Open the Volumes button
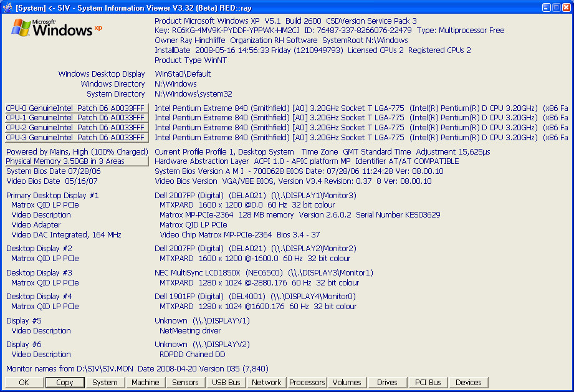 pyautogui.click(x=347, y=382)
